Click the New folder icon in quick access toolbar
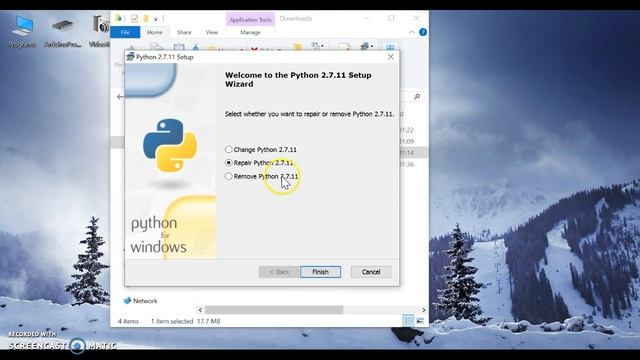The height and width of the screenshot is (360, 640). tap(145, 18)
